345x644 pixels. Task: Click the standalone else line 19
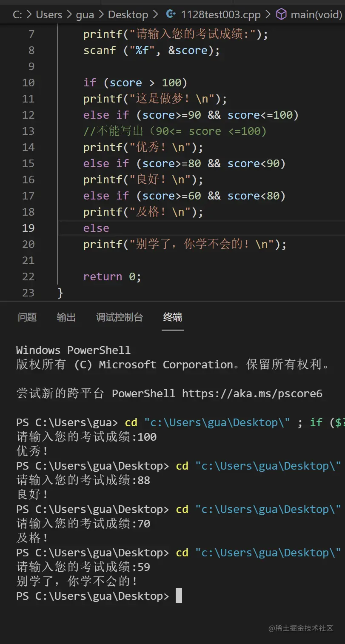click(x=96, y=228)
